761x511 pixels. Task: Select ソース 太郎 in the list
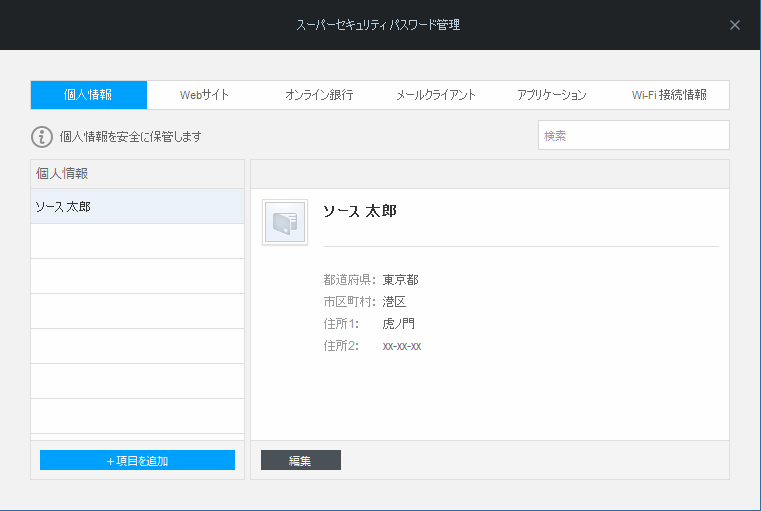[x=137, y=206]
